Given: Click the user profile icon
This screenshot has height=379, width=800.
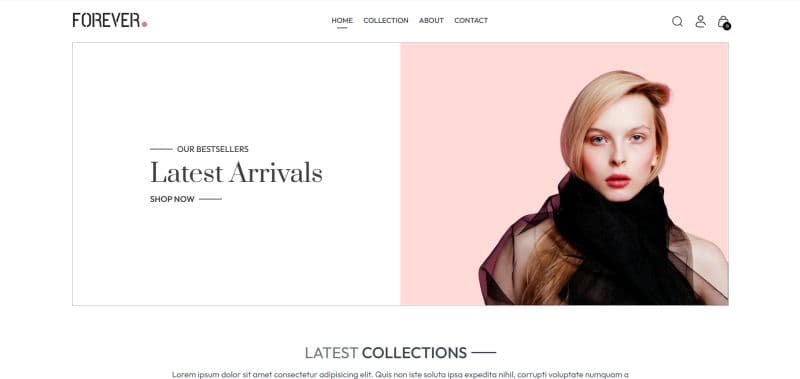Looking at the screenshot, I should [701, 21].
